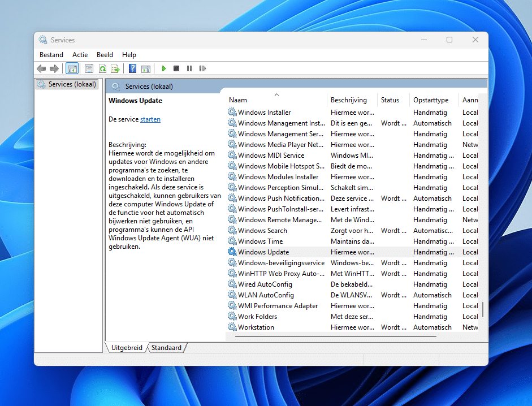Click the Forward navigation arrow
This screenshot has height=406, width=532.
55,68
